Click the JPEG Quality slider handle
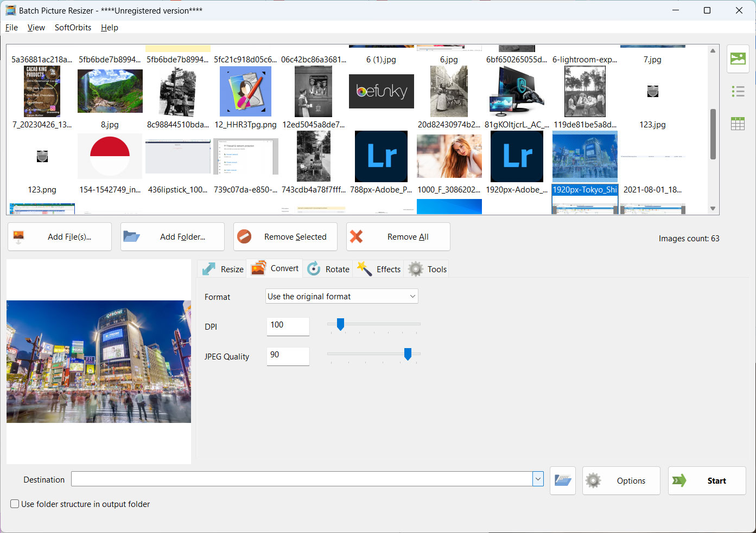Viewport: 756px width, 533px height. tap(408, 354)
